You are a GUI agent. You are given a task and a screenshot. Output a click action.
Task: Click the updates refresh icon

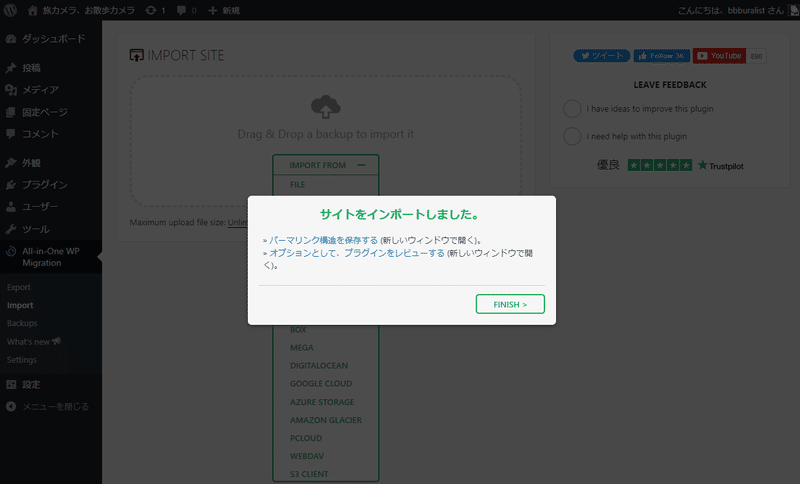pos(151,10)
